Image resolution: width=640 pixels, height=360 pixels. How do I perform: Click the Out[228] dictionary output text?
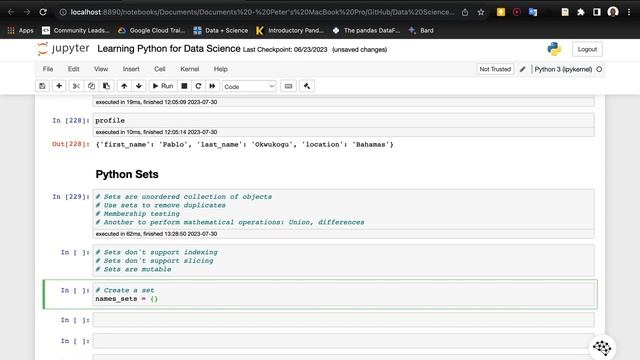244,144
